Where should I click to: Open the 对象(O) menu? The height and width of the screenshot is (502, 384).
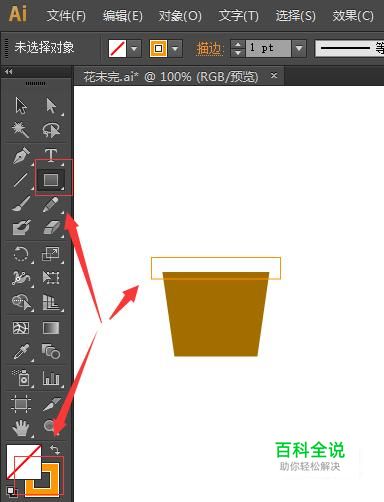coord(180,16)
